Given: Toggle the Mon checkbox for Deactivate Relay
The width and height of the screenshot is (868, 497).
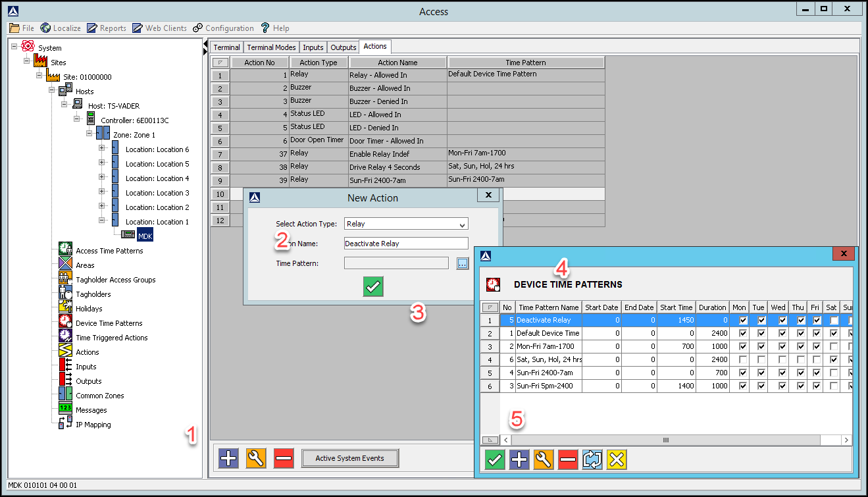Looking at the screenshot, I should pyautogui.click(x=743, y=321).
